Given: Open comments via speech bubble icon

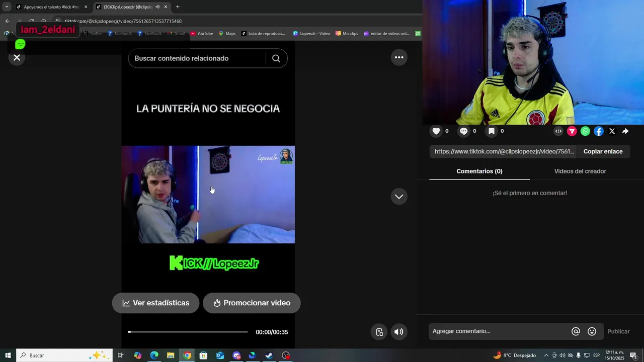Looking at the screenshot, I should pyautogui.click(x=463, y=131).
